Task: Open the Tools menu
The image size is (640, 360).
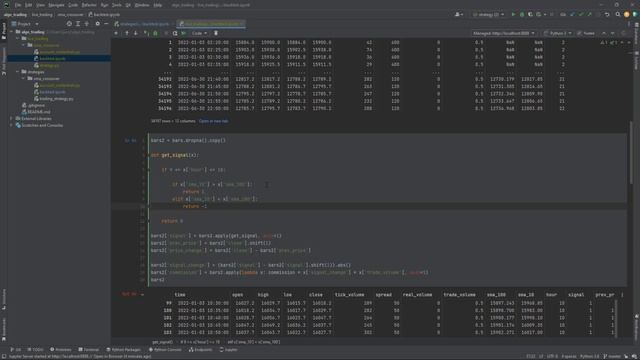Action: tap(117, 5)
